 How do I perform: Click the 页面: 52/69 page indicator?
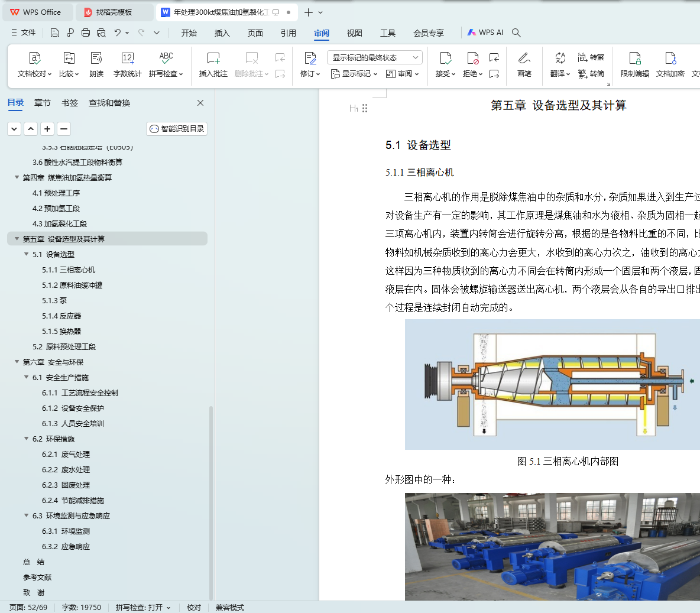pyautogui.click(x=28, y=608)
